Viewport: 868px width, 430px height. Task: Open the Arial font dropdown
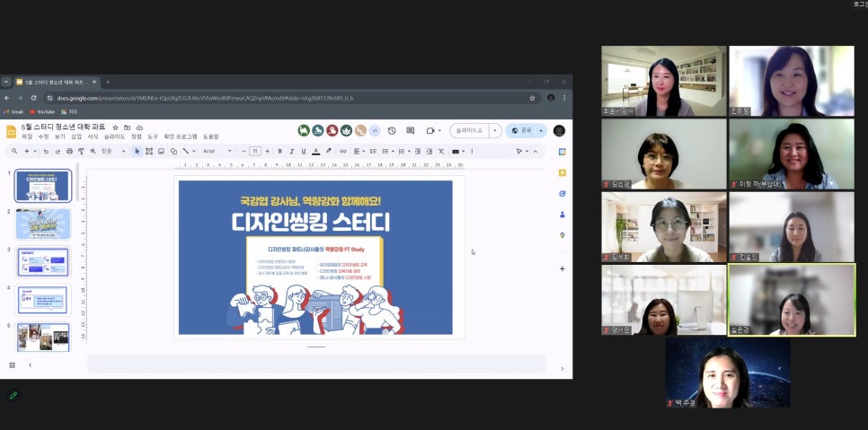tap(217, 151)
